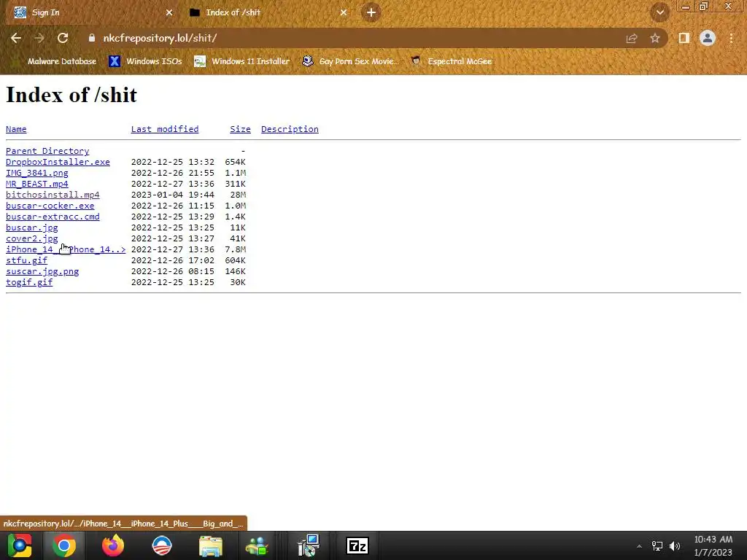
Task: Open togif.gif link
Action: [x=29, y=282]
